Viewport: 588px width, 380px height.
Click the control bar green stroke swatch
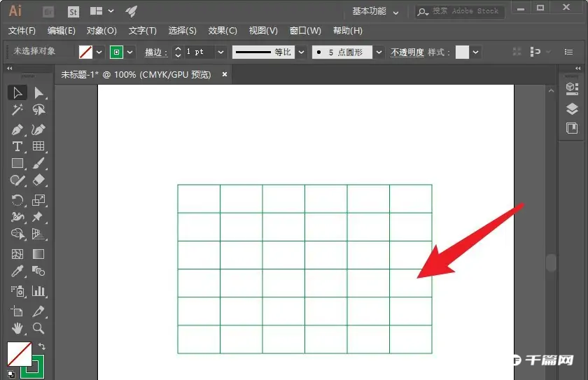116,52
